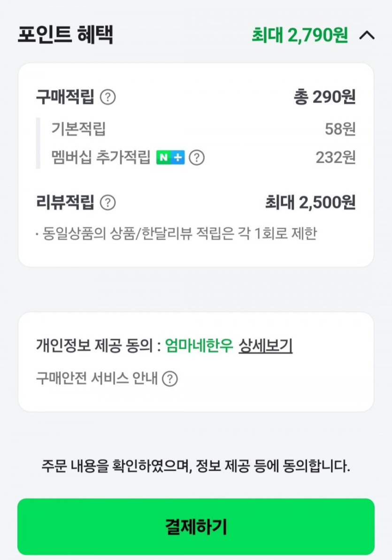Open the 상세보기 link

pos(265,346)
